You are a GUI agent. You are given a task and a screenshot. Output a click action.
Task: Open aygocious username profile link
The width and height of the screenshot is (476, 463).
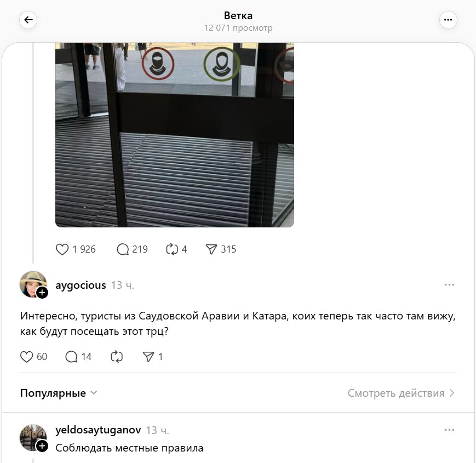tap(81, 285)
